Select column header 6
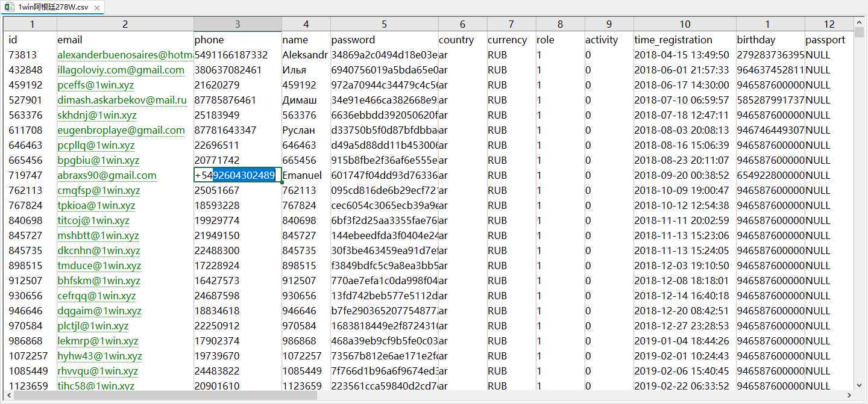Image resolution: width=868 pixels, height=404 pixels. 463,24
